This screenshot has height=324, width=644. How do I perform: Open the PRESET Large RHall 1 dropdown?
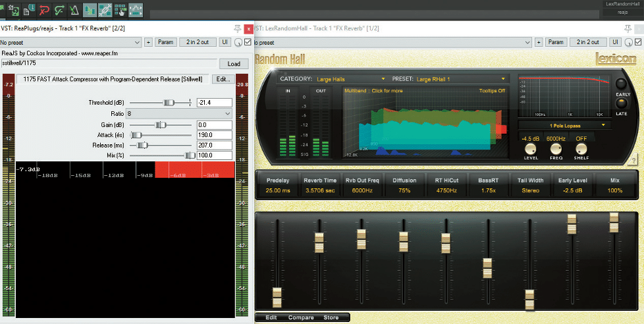(x=460, y=78)
